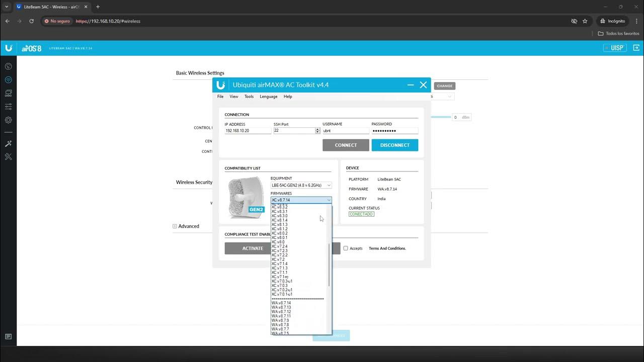Bookmark this page with the star icon
644x362 pixels.
(x=585, y=21)
